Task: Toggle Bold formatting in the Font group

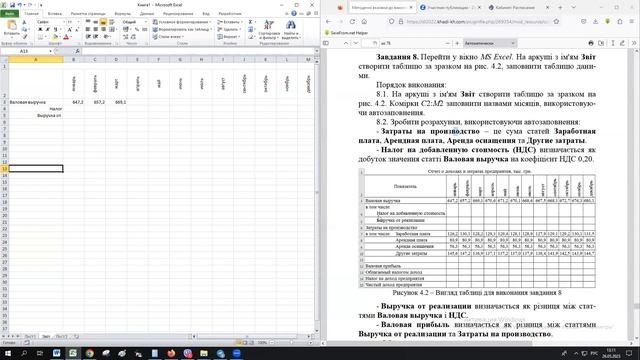Action: [x=40, y=30]
